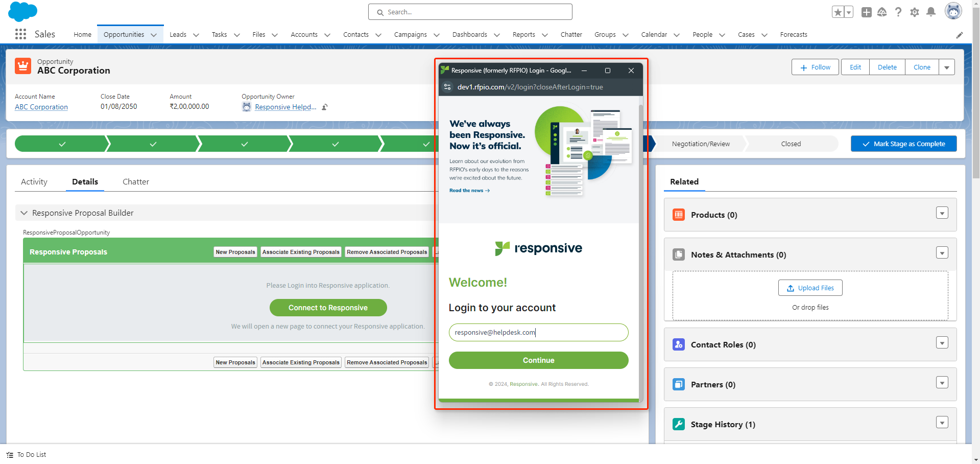Image resolution: width=980 pixels, height=464 pixels.
Task: Open the user profile avatar
Action: point(953,11)
